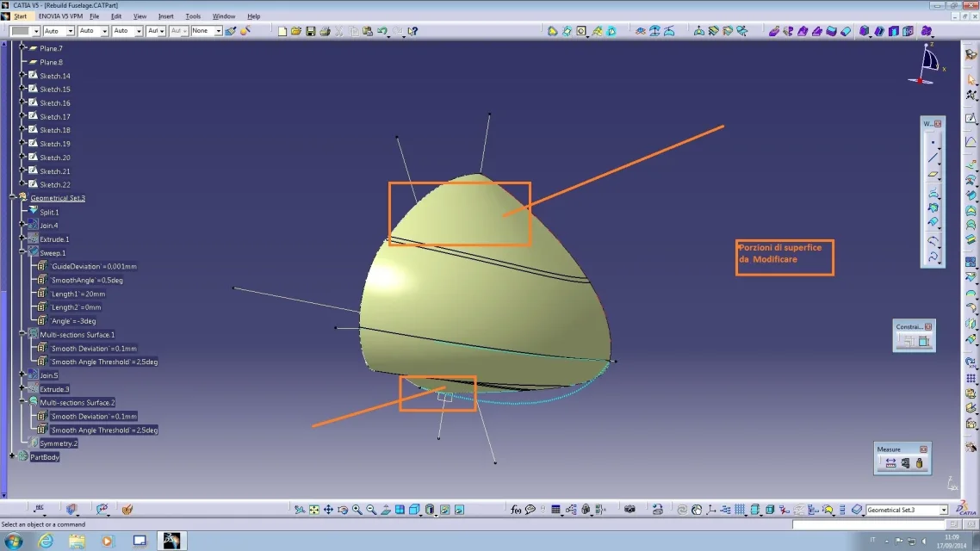
Task: Select Symmetry.2 in the tree
Action: (59, 443)
